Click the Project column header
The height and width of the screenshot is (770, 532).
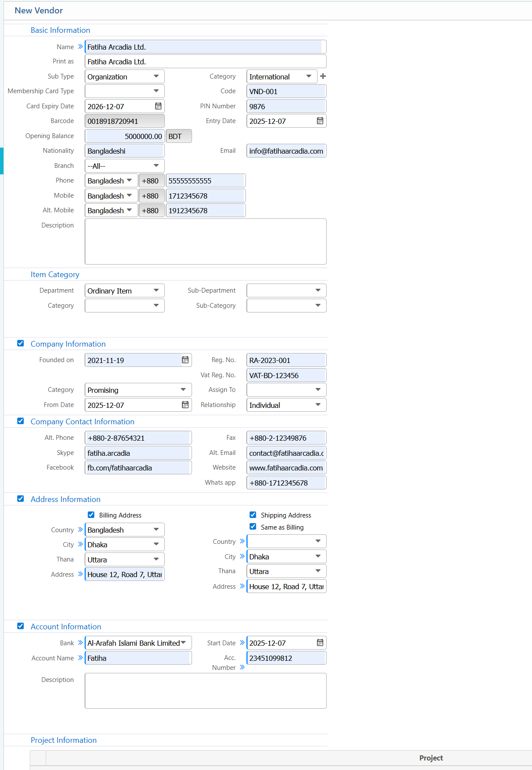pyautogui.click(x=431, y=758)
